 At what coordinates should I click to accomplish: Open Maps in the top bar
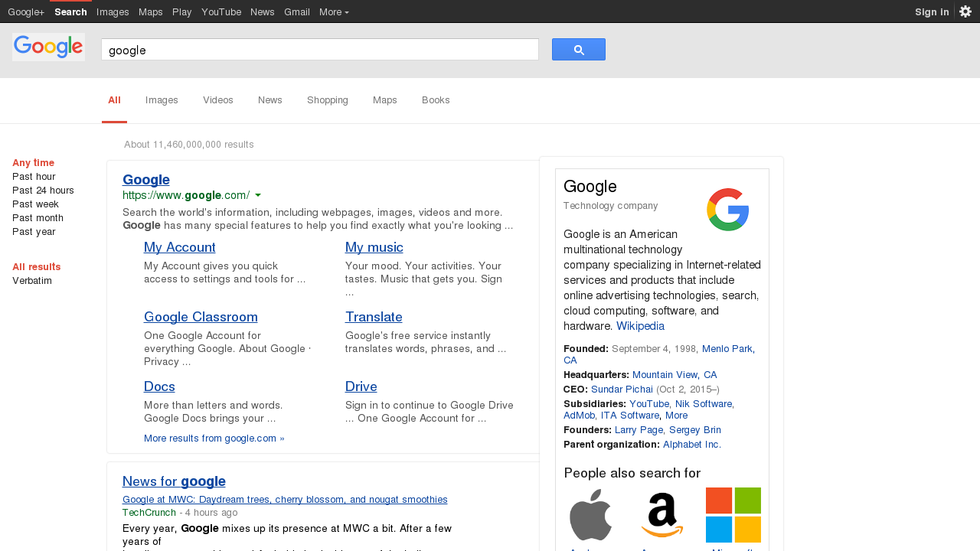[151, 11]
